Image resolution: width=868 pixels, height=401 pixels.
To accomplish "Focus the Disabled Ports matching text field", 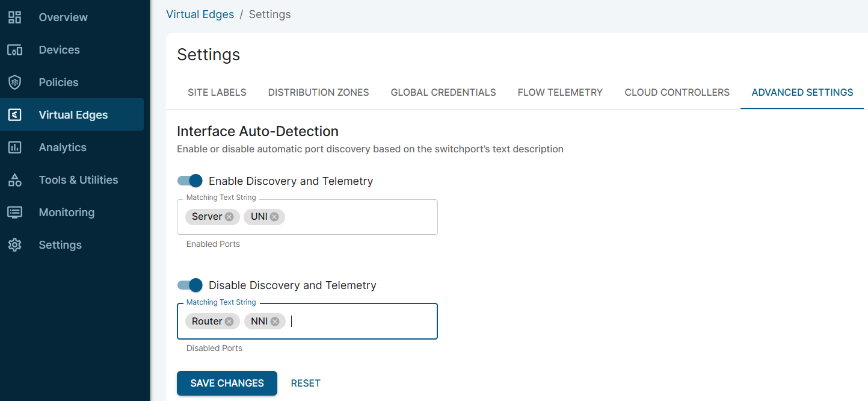I will point(307,322).
